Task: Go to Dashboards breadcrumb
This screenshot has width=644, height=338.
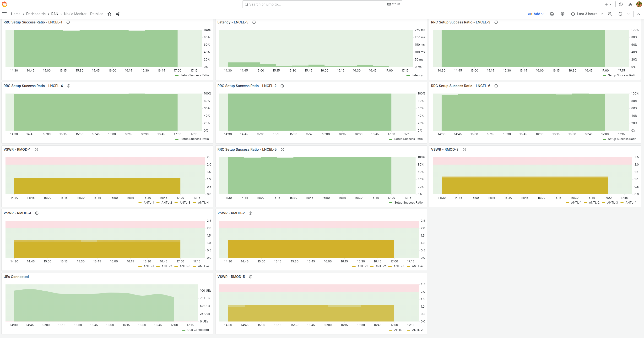Action: 36,14
